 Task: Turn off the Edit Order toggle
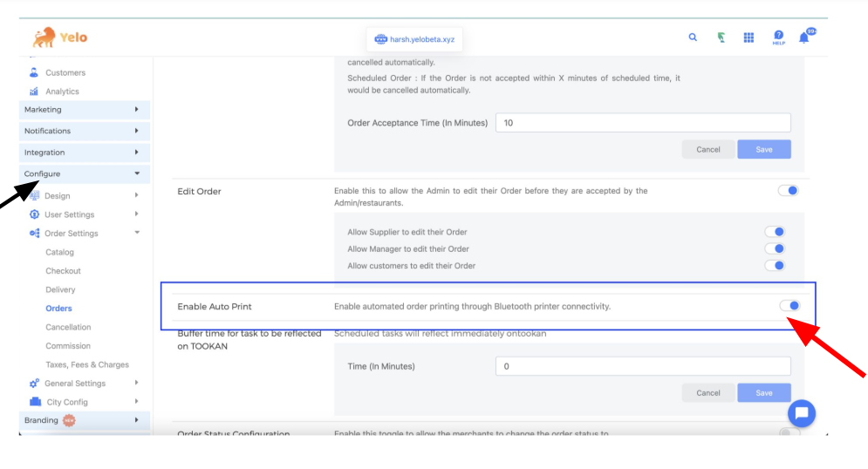(788, 191)
